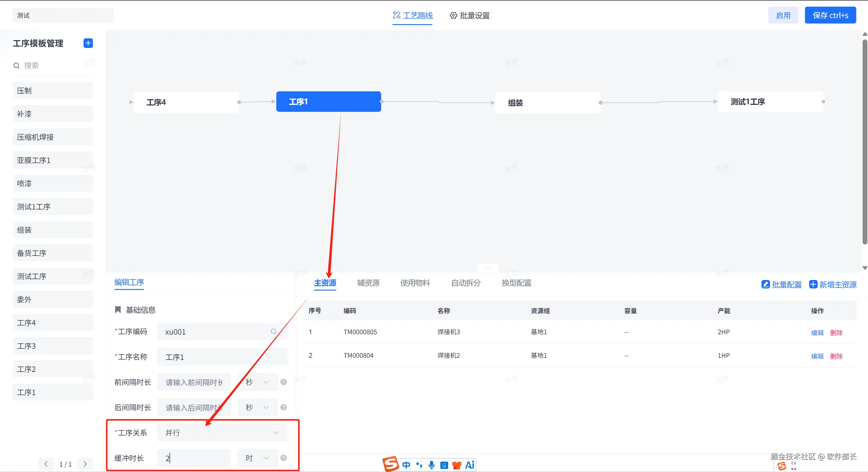Click help icon next to 缓冲时长
Screen dimensions: 868x472
(284, 458)
